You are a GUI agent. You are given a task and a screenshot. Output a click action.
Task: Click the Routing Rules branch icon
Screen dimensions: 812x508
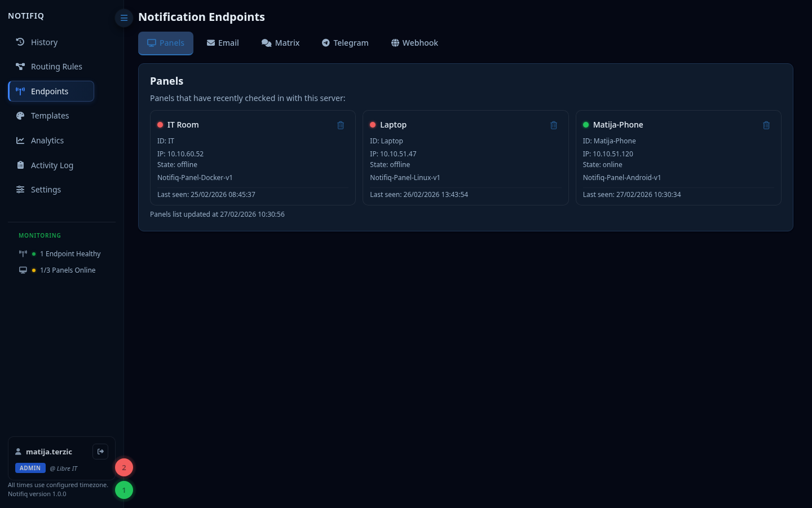(x=20, y=67)
